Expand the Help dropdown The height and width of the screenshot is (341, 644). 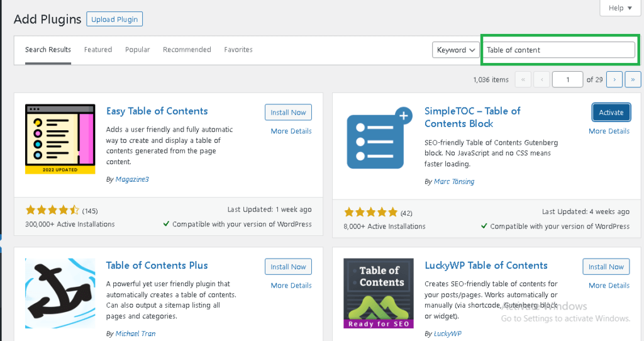point(620,8)
